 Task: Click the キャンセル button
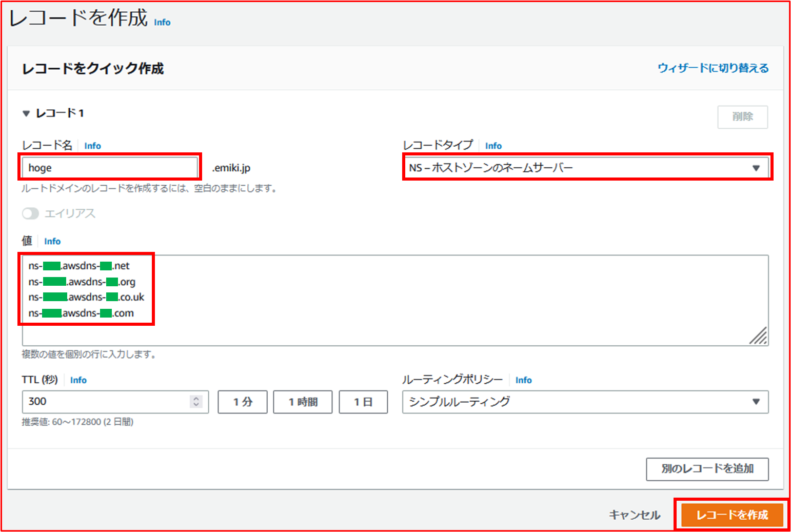(x=635, y=515)
